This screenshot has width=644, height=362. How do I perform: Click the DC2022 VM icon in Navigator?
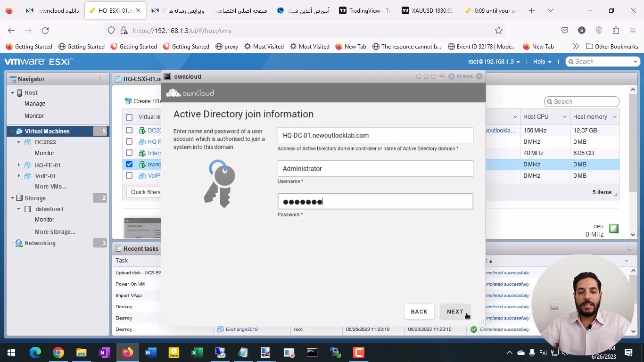coord(28,142)
